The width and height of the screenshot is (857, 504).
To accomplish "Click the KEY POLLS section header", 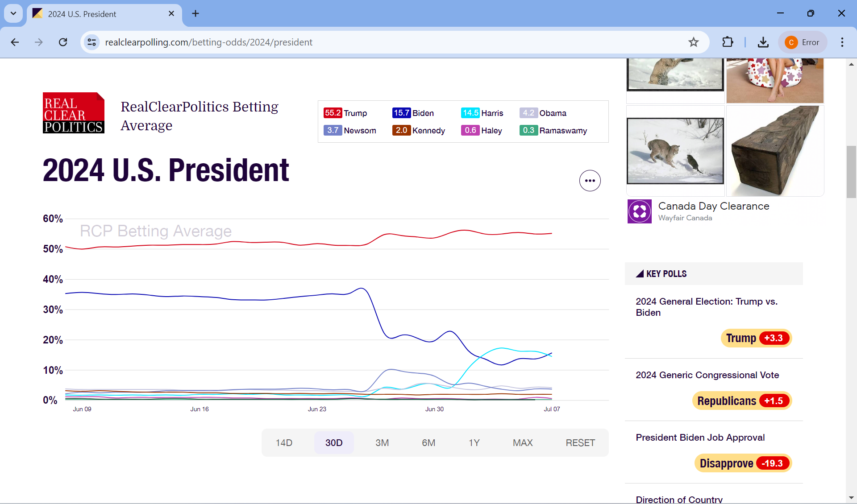I will [x=714, y=274].
